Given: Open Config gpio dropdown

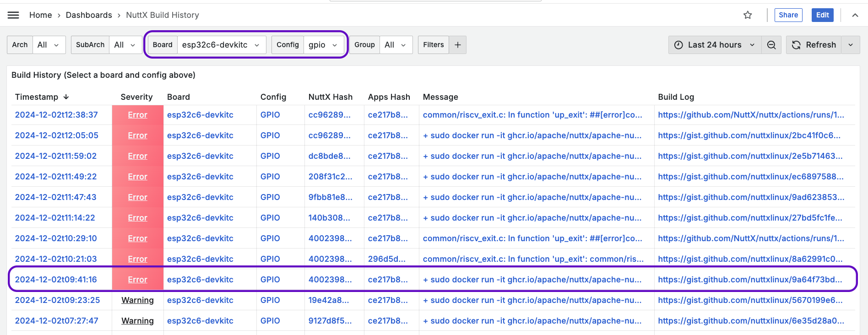Looking at the screenshot, I should click(324, 45).
